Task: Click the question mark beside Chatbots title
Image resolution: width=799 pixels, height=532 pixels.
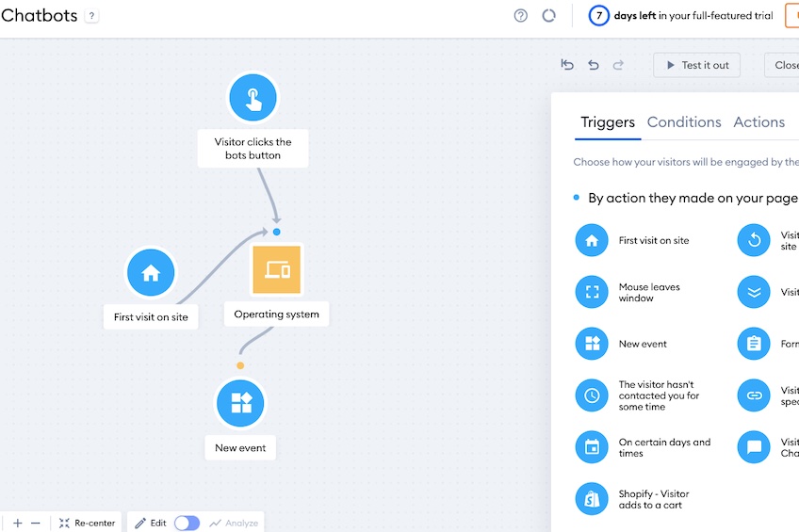Action: point(91,16)
